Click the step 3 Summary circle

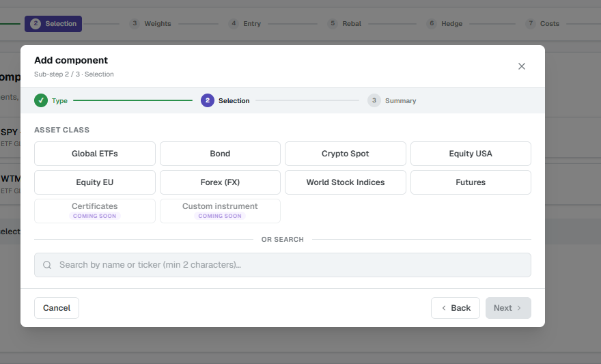coord(374,100)
